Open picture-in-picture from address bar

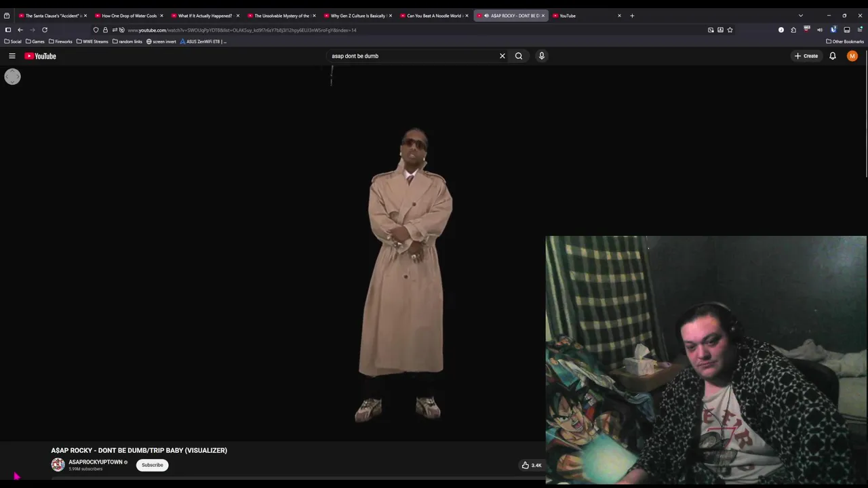(711, 30)
